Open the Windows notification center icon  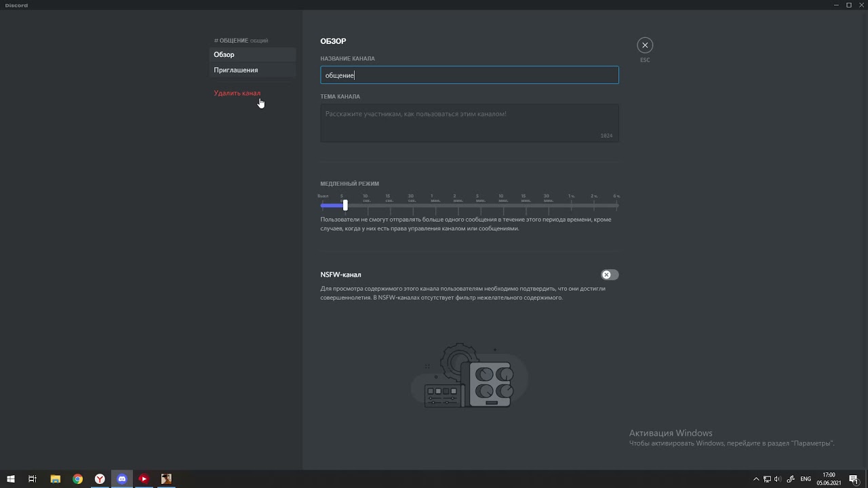click(854, 479)
